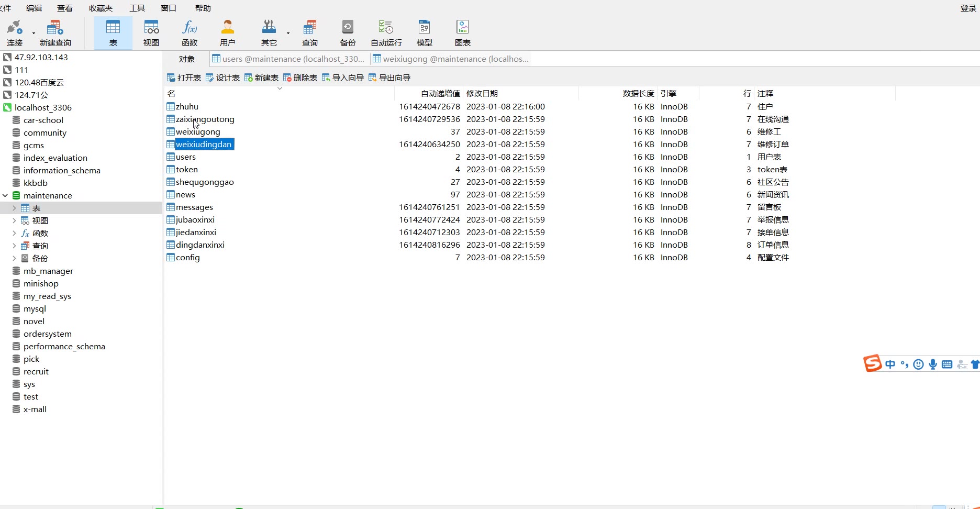The image size is (980, 509).
Task: Sort by Auto Increment (自动递增值) column
Action: click(429, 93)
